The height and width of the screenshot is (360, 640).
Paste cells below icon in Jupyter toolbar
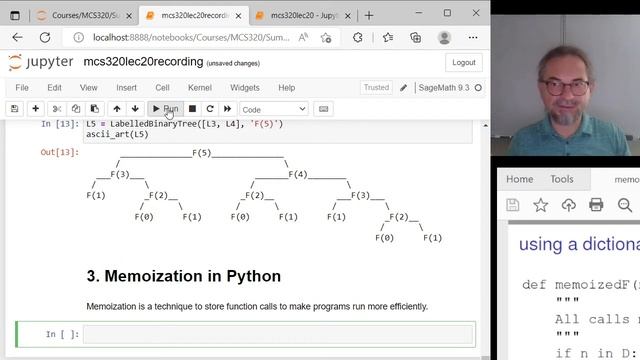(95, 109)
